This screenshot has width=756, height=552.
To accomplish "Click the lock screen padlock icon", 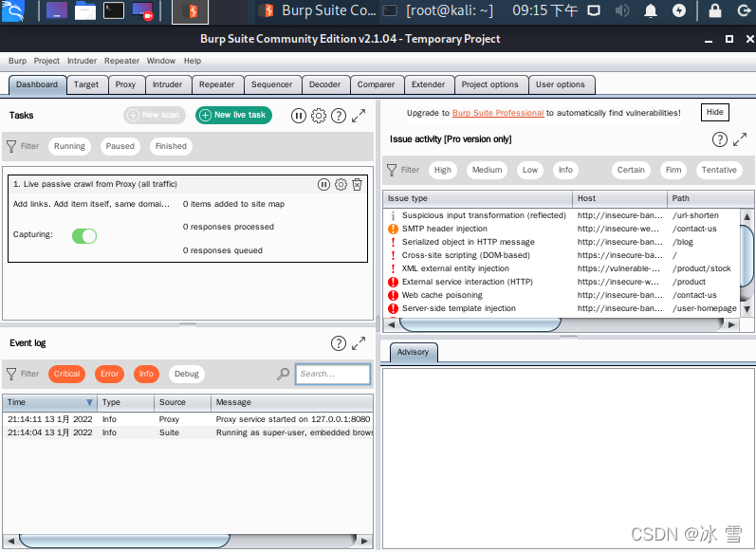I will click(715, 10).
